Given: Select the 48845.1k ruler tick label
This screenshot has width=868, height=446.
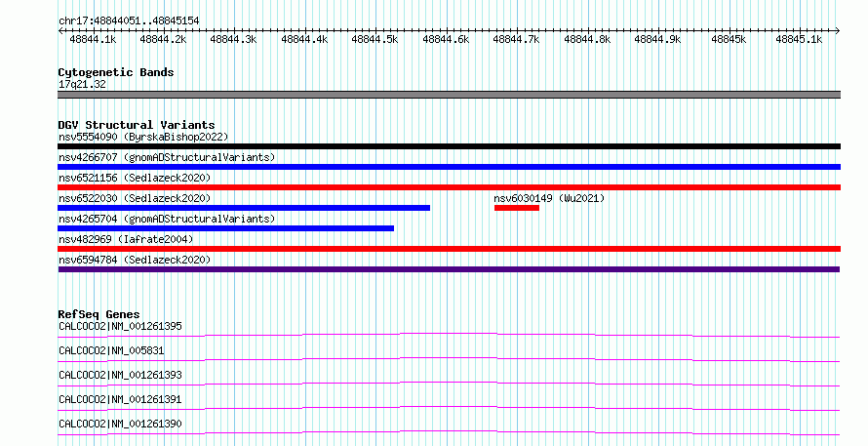Looking at the screenshot, I should pyautogui.click(x=799, y=40).
